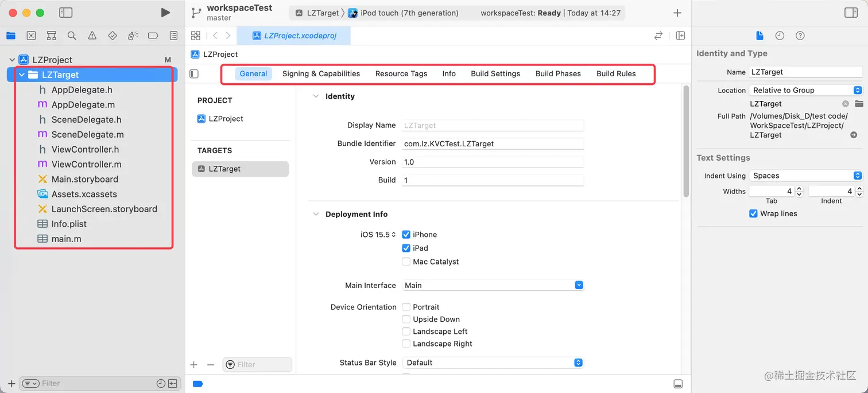The width and height of the screenshot is (868, 393).
Task: Hide the project and targets list sidebar
Action: click(194, 74)
